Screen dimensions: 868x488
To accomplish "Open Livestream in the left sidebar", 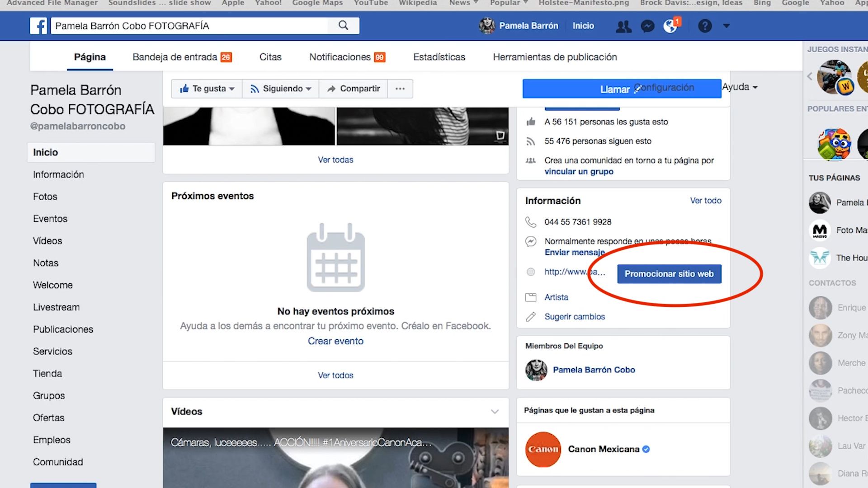I will 56,307.
